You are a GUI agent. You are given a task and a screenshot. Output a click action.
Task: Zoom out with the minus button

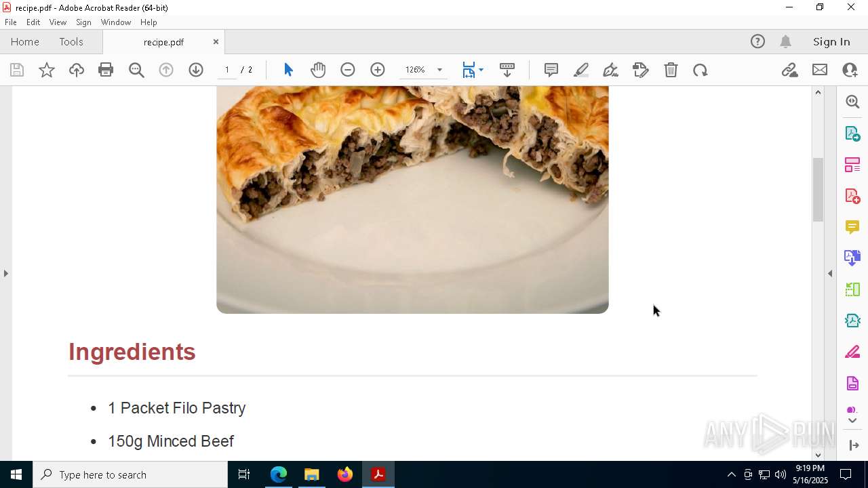(348, 70)
